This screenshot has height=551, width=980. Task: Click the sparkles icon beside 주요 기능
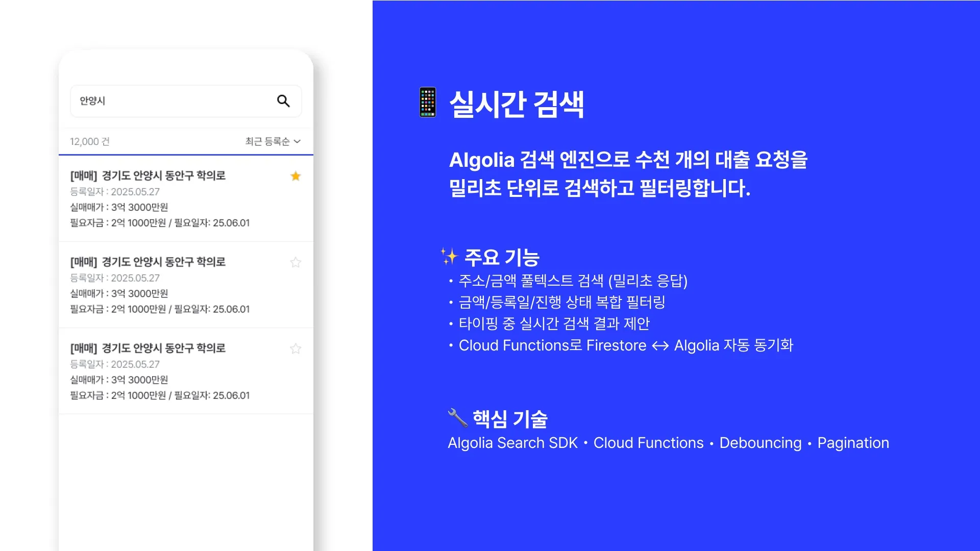450,256
